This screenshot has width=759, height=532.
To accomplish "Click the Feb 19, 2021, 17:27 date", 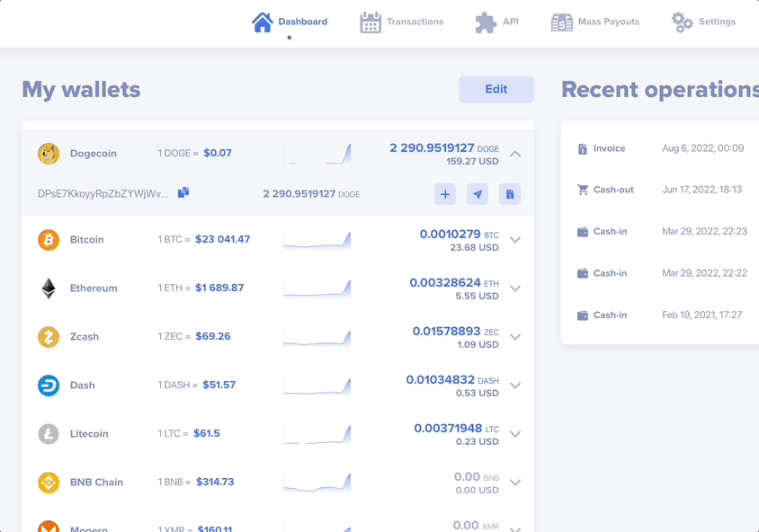I will (701, 315).
